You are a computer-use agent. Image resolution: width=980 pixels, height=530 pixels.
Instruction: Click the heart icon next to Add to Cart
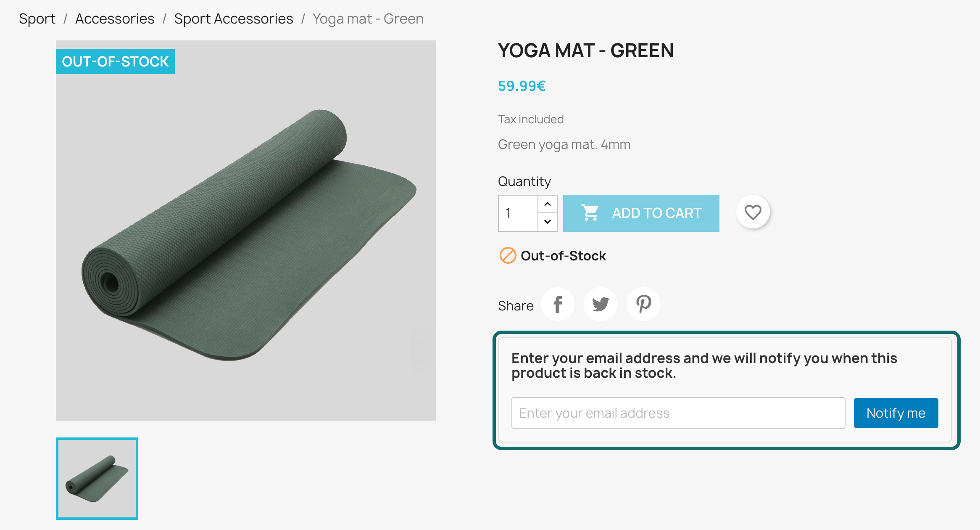coord(752,212)
